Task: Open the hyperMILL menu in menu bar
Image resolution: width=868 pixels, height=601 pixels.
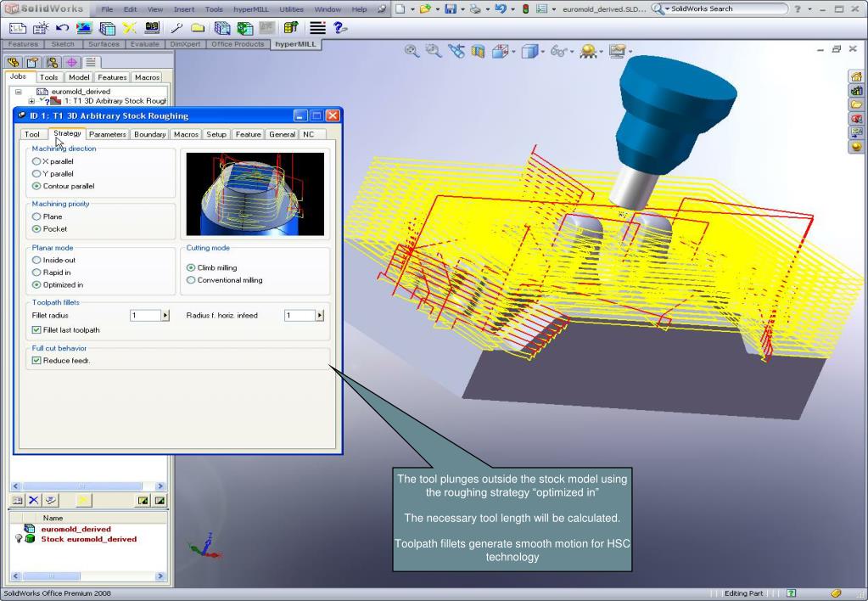Action: (x=249, y=9)
